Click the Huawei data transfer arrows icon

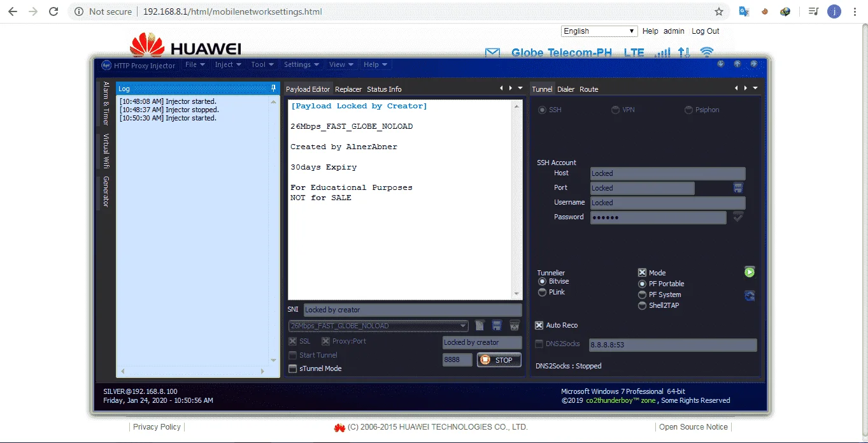point(684,53)
